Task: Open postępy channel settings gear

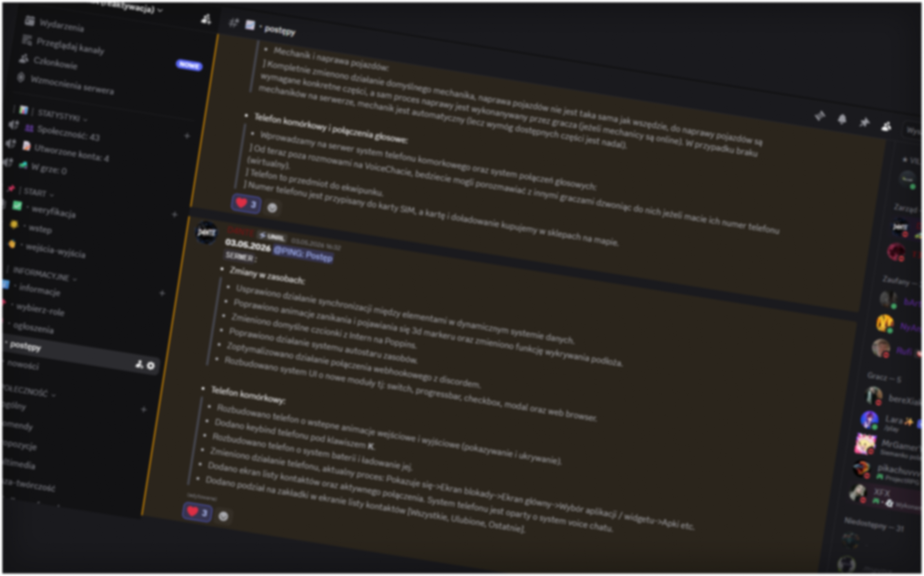Action: (151, 366)
